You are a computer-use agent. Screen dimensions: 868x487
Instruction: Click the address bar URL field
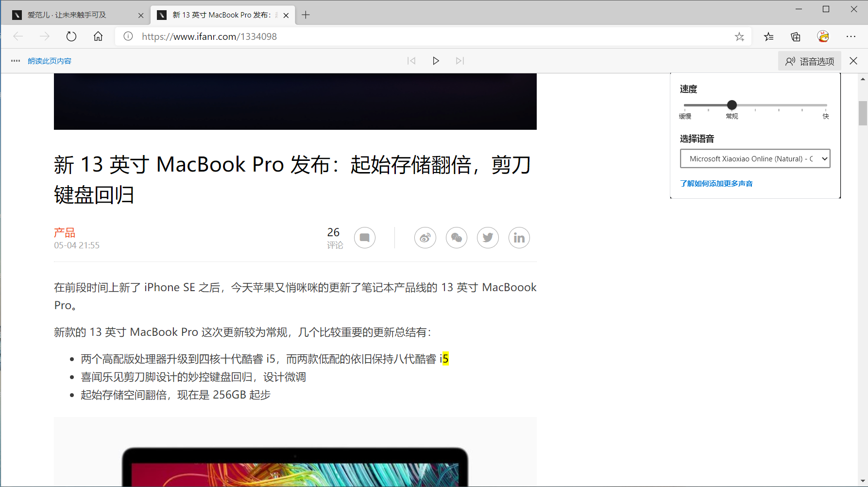427,36
